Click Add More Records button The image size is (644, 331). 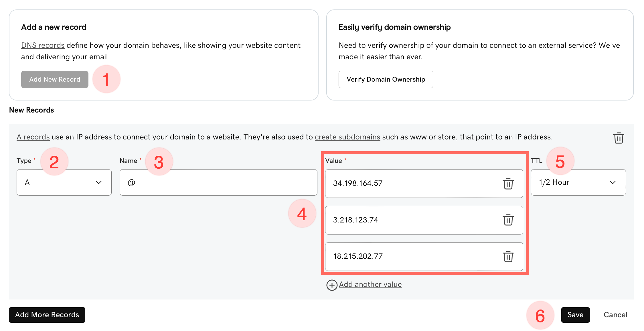click(x=47, y=315)
